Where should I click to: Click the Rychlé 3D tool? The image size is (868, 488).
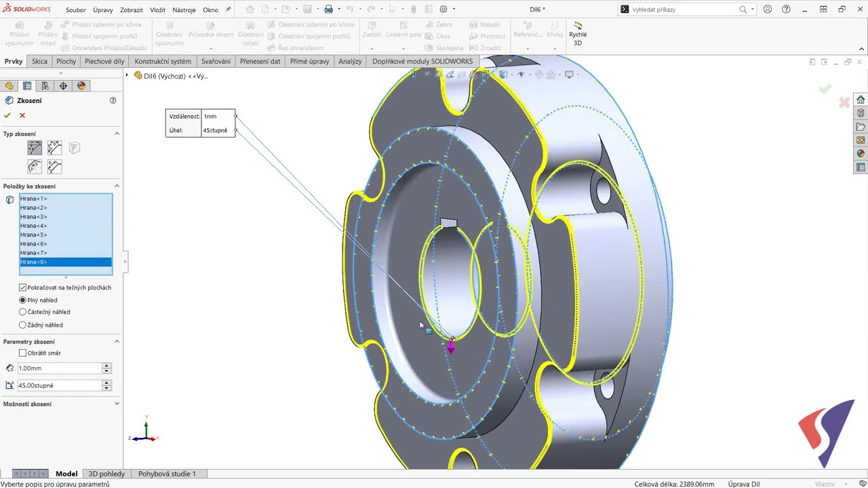(578, 34)
